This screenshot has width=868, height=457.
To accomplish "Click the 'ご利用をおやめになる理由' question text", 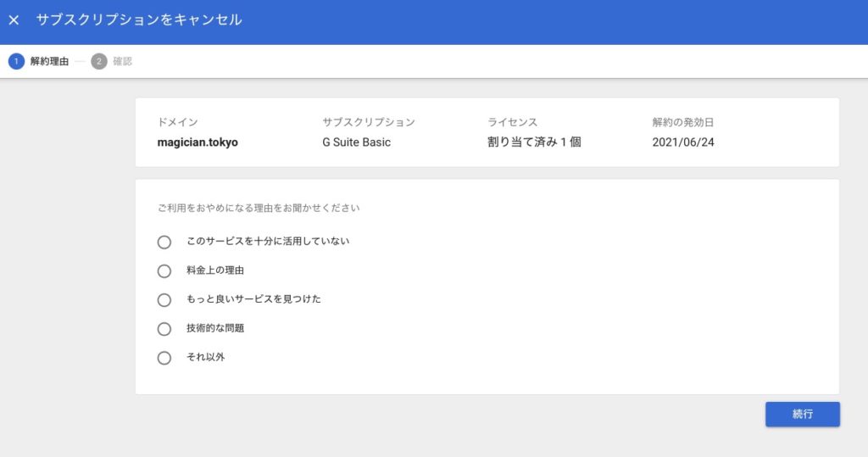I will [259, 208].
